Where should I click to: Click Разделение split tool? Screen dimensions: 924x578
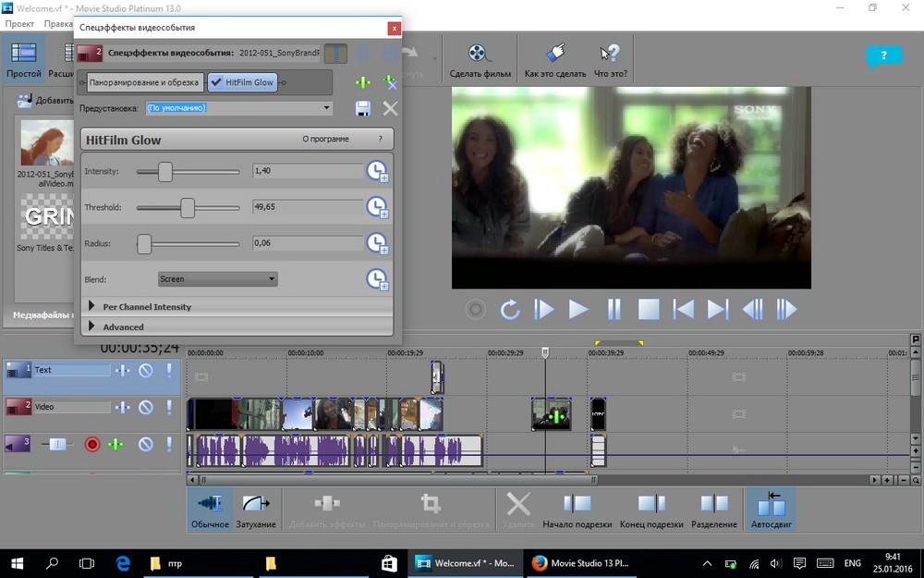click(x=714, y=510)
